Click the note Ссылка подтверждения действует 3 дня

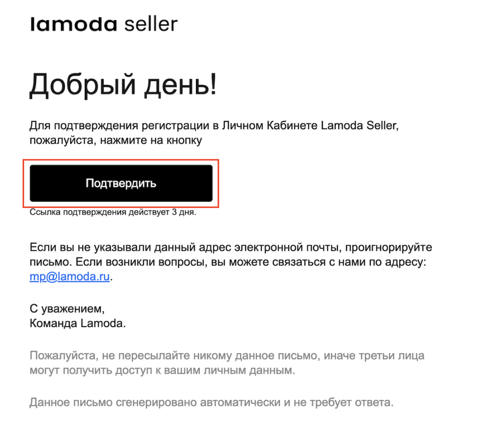pos(113,213)
